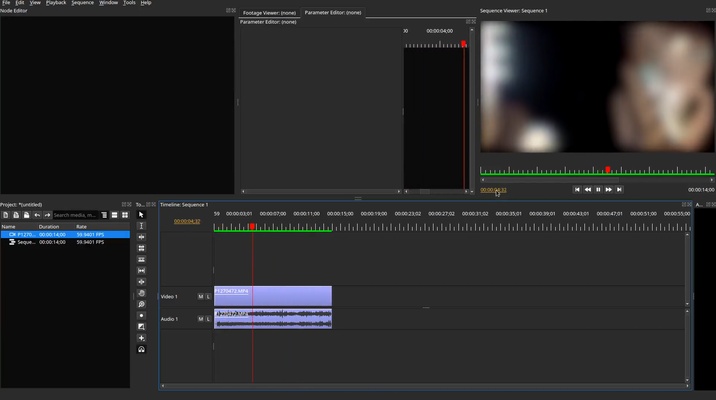Click Redo arrow in Project panel
This screenshot has height=400, width=716.
[47, 215]
